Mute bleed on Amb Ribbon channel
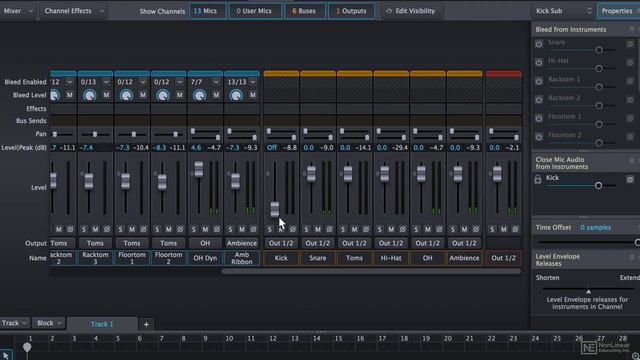Screen dimensions: 640x360 tap(253, 95)
